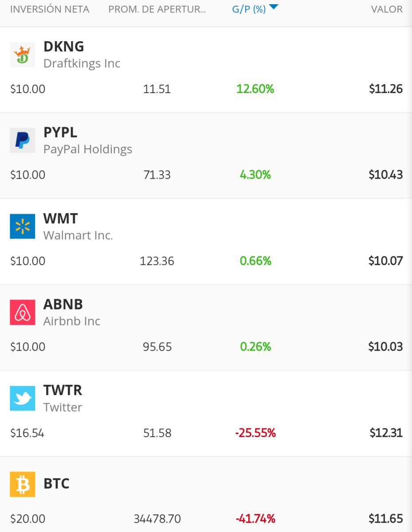Sort by the VALOR column header
The width and height of the screenshot is (412, 532).
[387, 9]
